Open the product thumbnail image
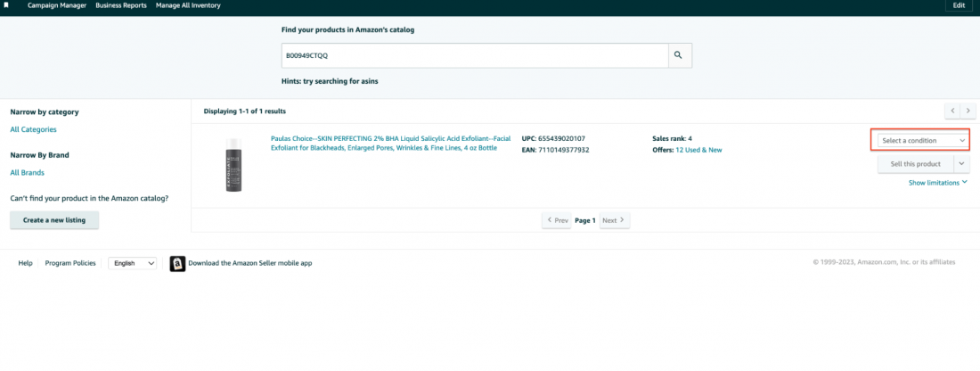Viewport: 980px width, 371px height. tap(233, 164)
